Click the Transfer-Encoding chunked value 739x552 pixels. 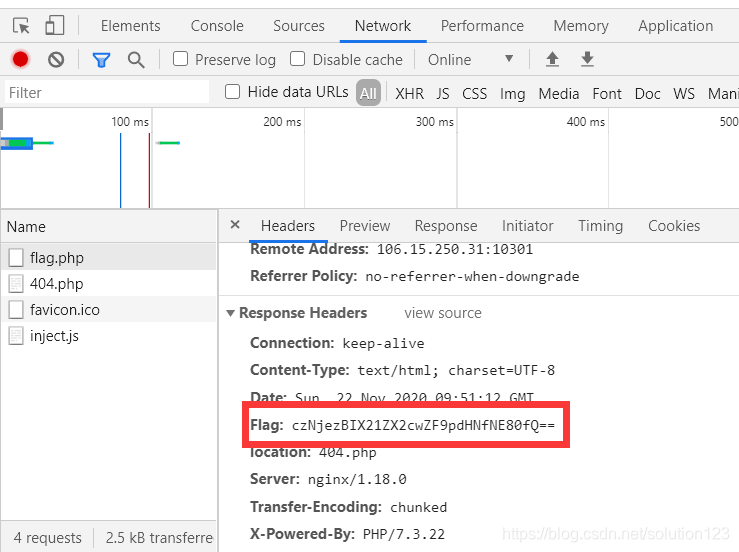(419, 507)
